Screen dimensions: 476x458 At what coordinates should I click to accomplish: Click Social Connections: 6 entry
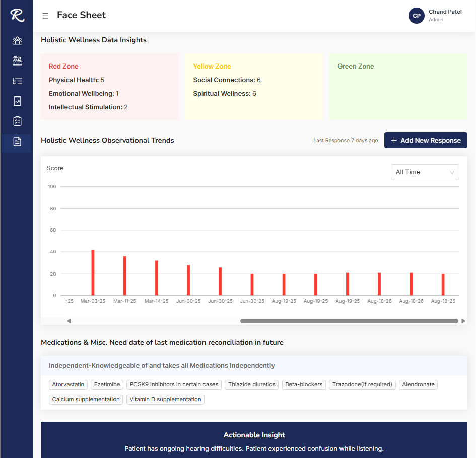tap(227, 80)
